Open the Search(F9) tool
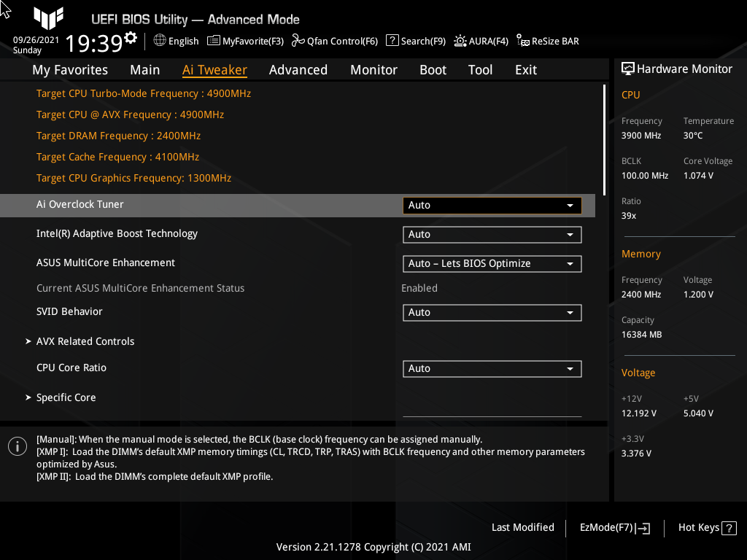747x560 pixels. (415, 41)
